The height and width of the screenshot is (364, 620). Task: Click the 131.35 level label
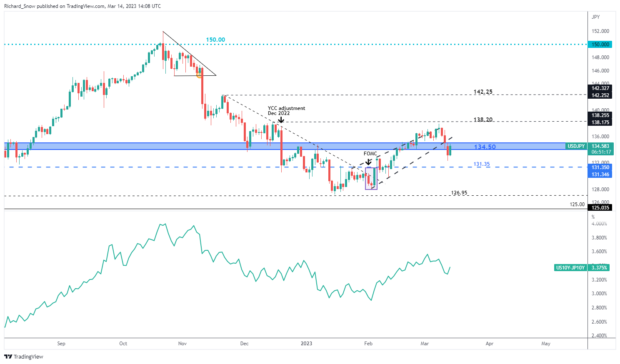pyautogui.click(x=482, y=164)
